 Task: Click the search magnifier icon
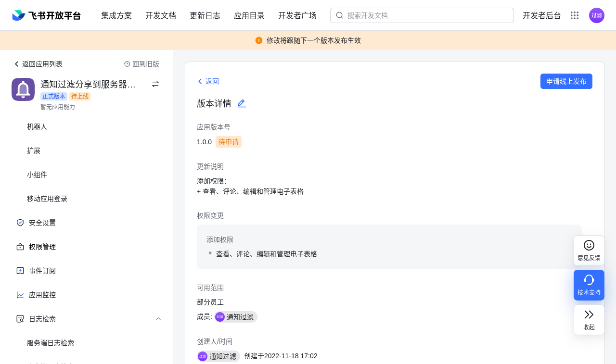tap(340, 15)
